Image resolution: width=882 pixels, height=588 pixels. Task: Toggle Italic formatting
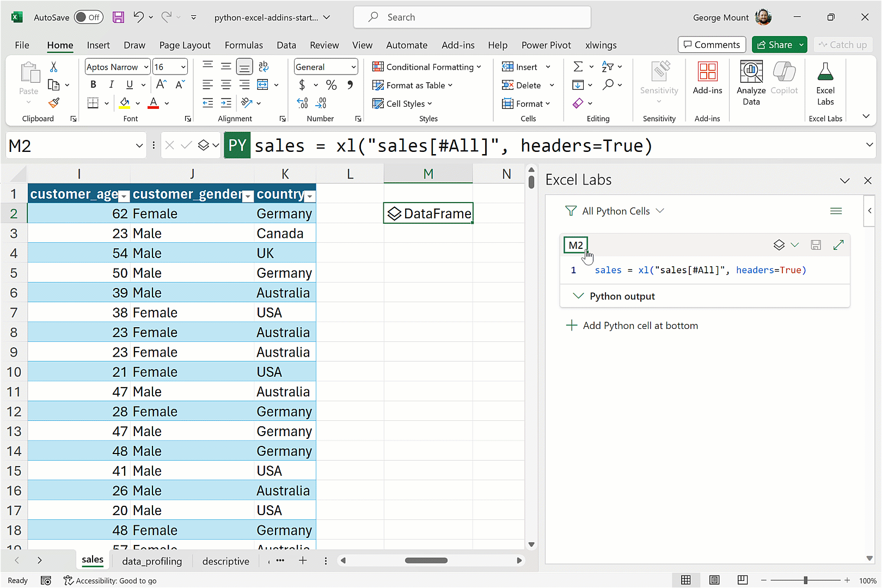[111, 84]
